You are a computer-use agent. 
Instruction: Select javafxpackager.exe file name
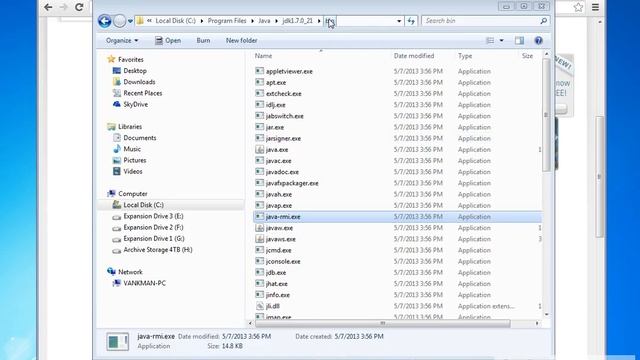(x=292, y=183)
